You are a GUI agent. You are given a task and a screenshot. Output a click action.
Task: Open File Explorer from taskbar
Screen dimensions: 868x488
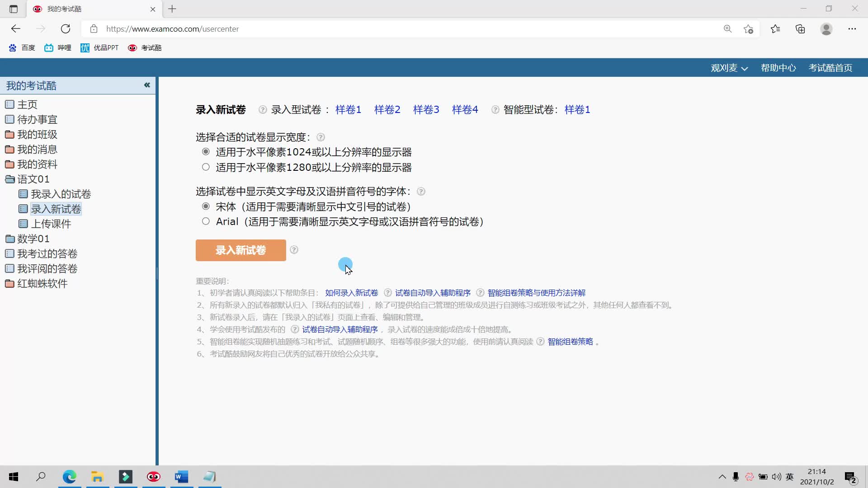click(98, 477)
